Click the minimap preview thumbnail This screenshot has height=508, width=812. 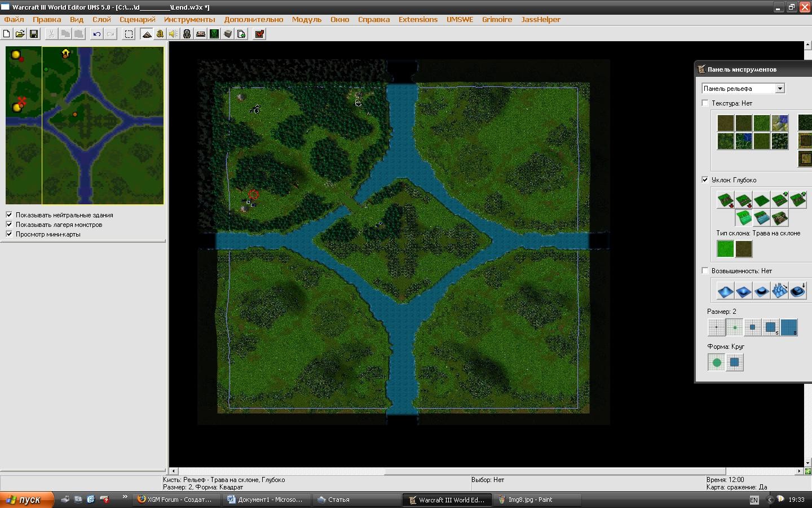[x=85, y=125]
